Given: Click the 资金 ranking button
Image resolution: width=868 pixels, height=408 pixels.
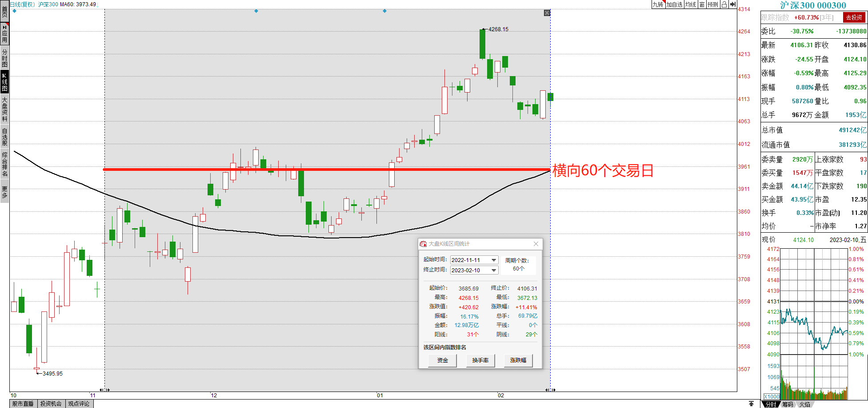Looking at the screenshot, I should pos(442,360).
